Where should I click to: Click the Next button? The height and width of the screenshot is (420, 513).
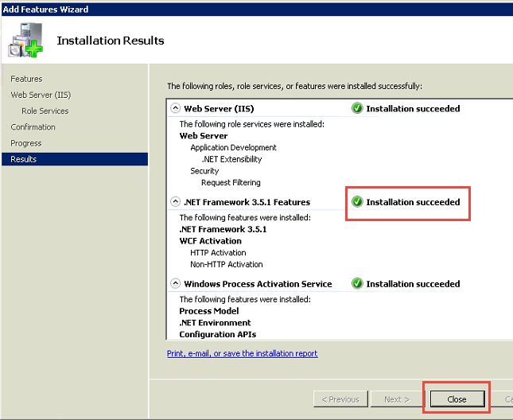pos(397,399)
